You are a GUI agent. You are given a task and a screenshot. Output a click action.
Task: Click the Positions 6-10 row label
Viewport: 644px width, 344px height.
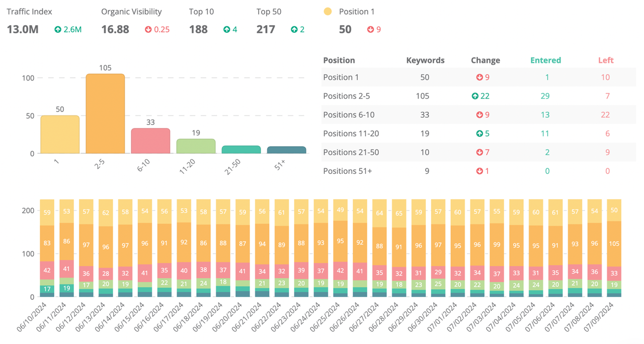pyautogui.click(x=348, y=115)
